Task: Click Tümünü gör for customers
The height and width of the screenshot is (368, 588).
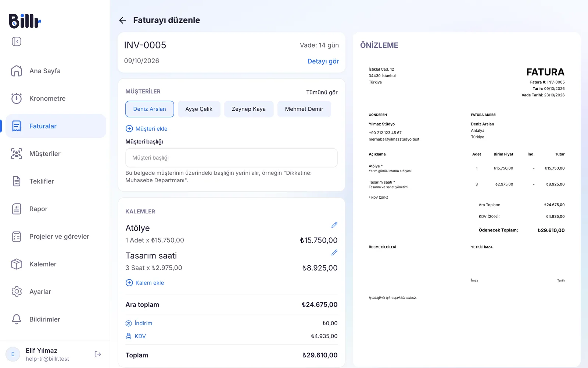Action: click(x=322, y=92)
